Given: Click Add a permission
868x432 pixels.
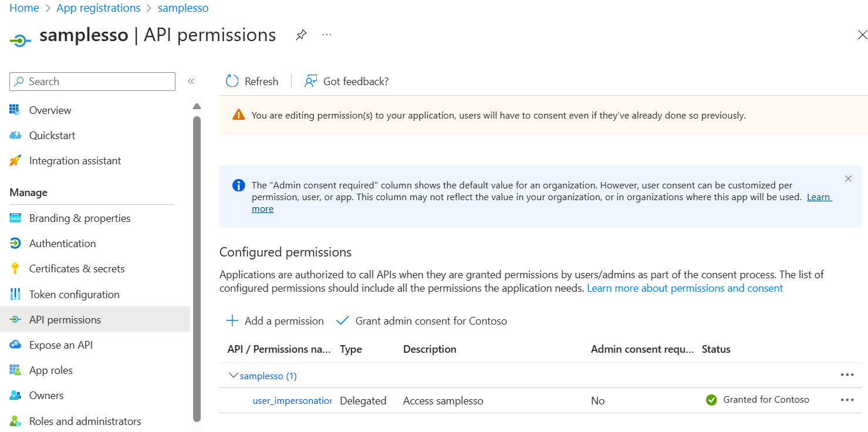Looking at the screenshot, I should tap(275, 320).
